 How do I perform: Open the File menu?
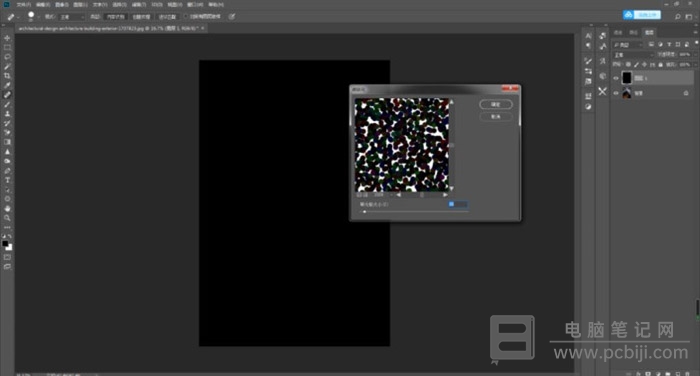(23, 4)
